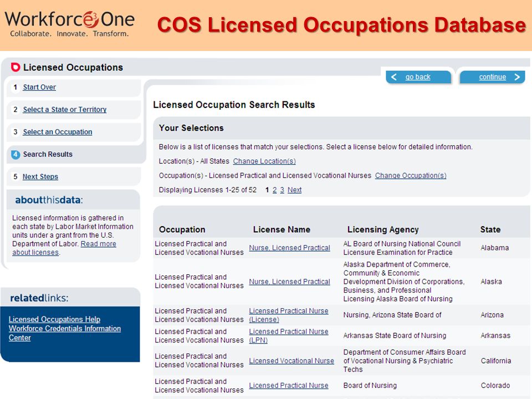Click Displaying Licenses 1-25 of 52 text
This screenshot has height=399, width=532.
208,190
